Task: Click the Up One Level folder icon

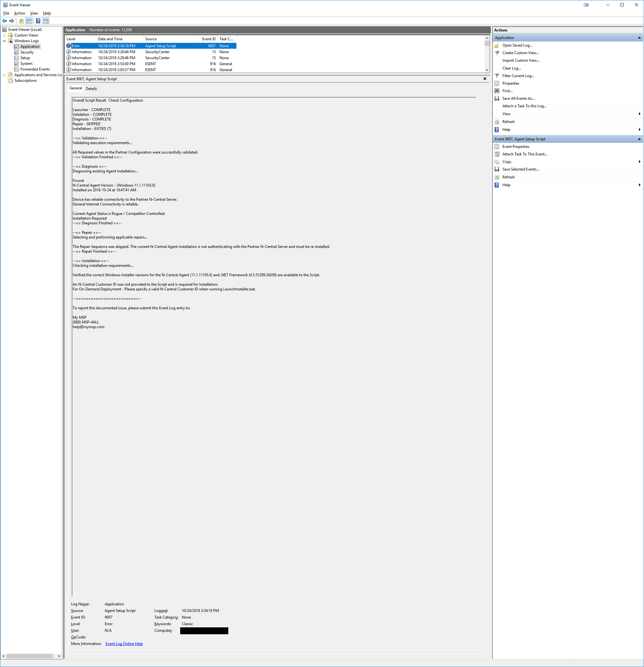Action: tap(21, 21)
